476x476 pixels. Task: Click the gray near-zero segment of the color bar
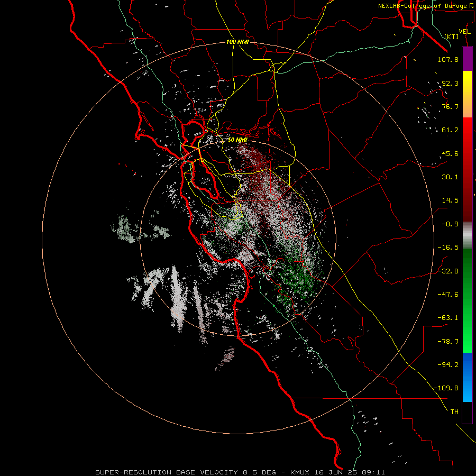[467, 235]
